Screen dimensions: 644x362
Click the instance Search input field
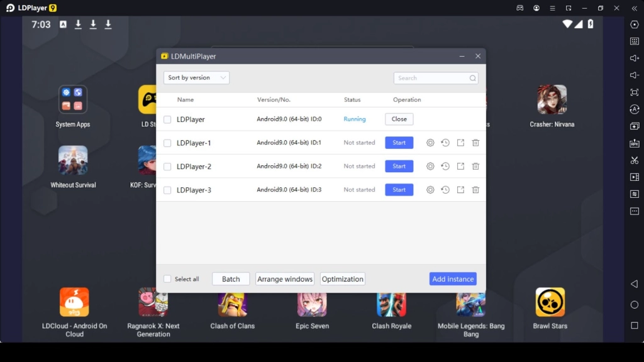pos(432,78)
